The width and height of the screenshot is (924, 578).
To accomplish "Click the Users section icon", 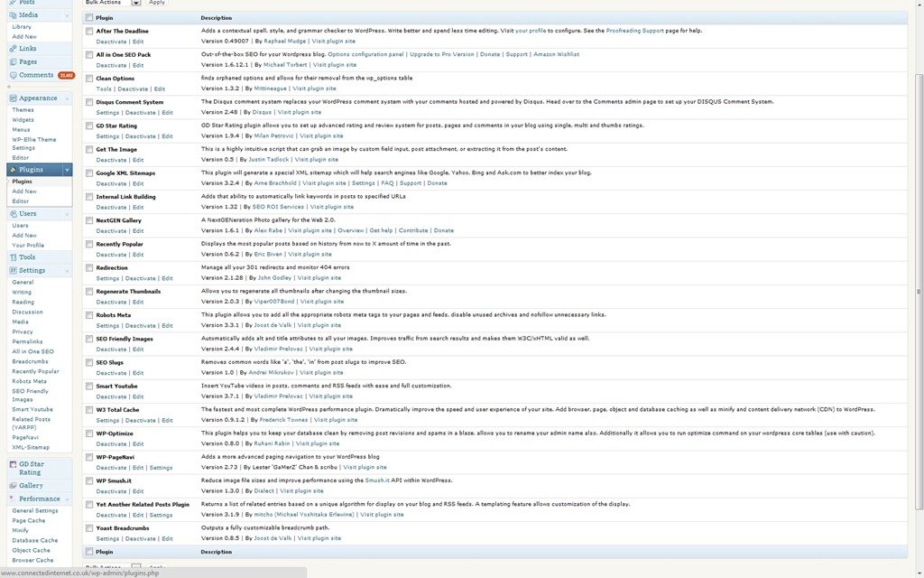I will point(13,214).
